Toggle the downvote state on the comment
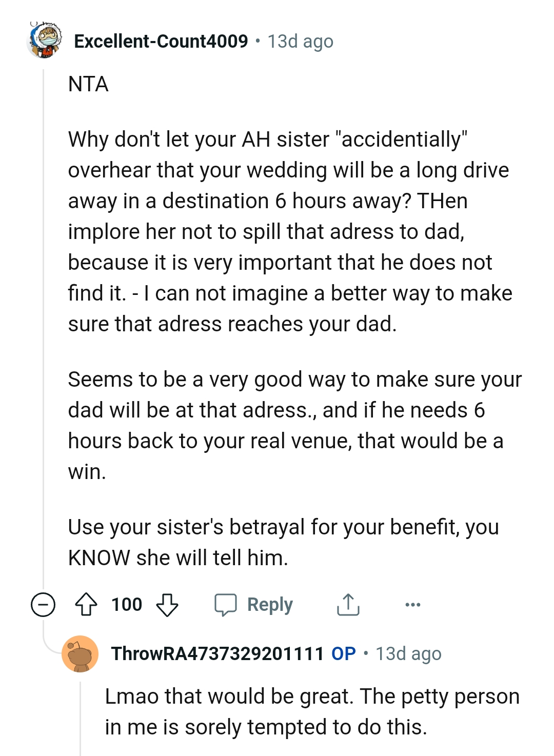The height and width of the screenshot is (756, 554). [167, 605]
